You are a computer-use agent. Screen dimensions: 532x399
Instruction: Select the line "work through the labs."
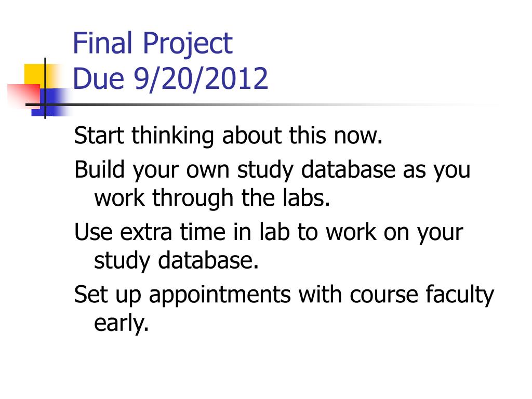click(x=212, y=198)
